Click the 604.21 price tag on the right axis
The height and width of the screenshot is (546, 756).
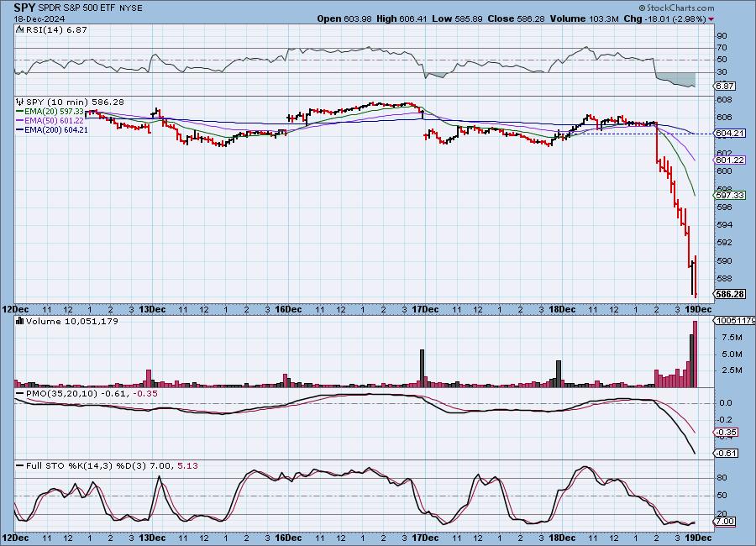(731, 133)
